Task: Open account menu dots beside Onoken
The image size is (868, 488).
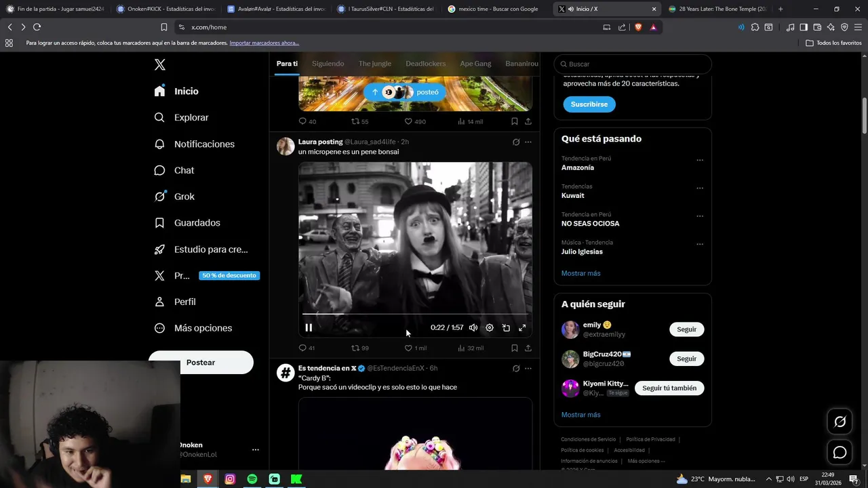Action: tap(256, 449)
